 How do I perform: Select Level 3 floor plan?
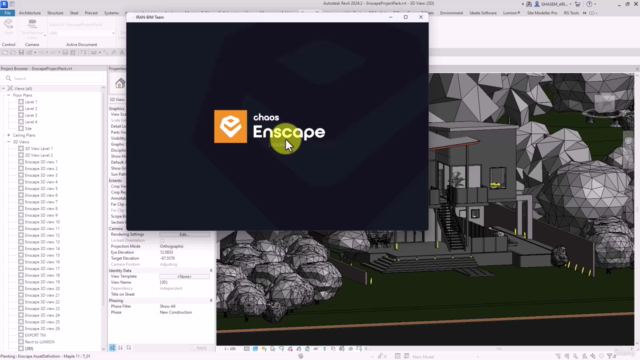31,115
